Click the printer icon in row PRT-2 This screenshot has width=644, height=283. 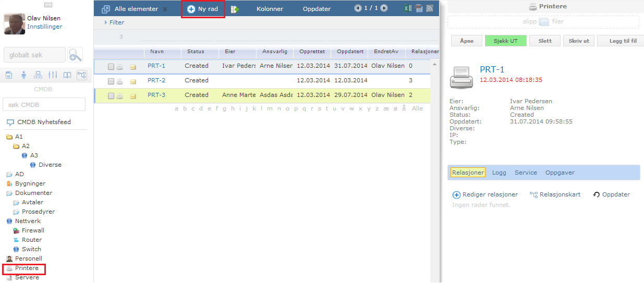120,81
